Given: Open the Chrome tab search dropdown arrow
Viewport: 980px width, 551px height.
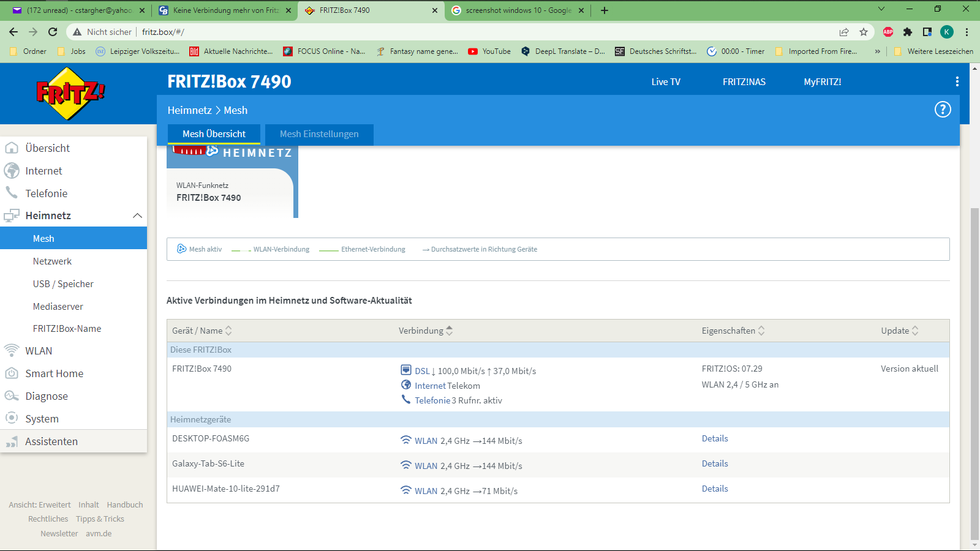Looking at the screenshot, I should click(881, 9).
